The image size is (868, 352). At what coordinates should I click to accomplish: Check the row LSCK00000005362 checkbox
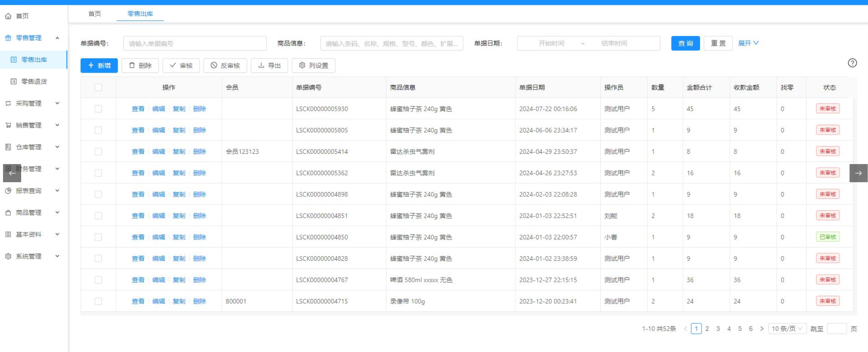point(98,173)
